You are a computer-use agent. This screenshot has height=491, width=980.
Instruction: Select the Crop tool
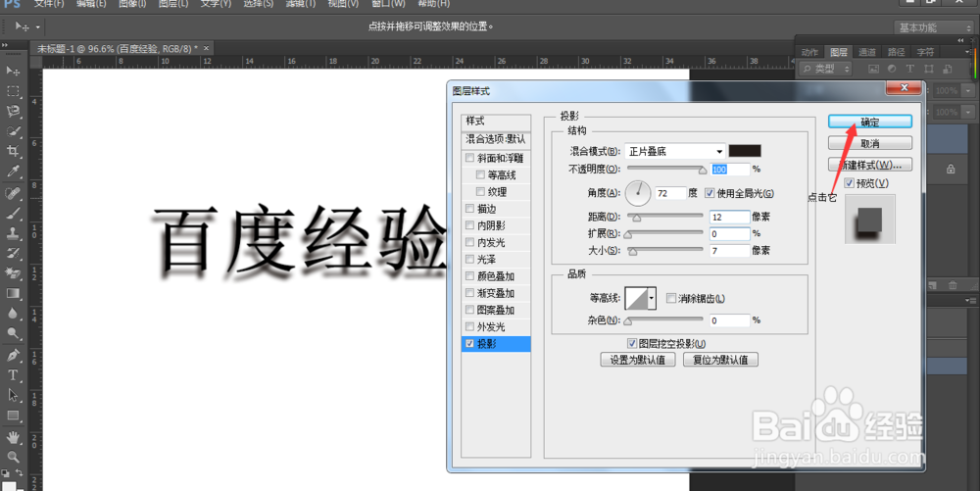(13, 151)
